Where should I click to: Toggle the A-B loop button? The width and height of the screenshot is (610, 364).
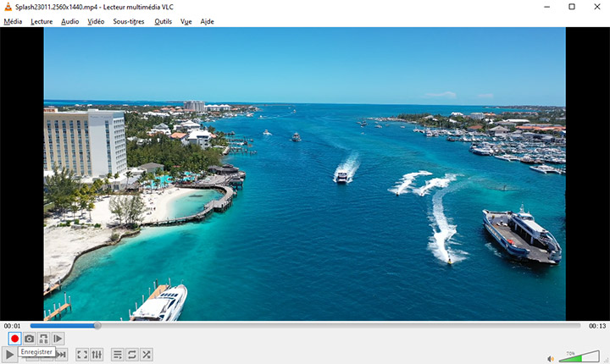[43, 339]
